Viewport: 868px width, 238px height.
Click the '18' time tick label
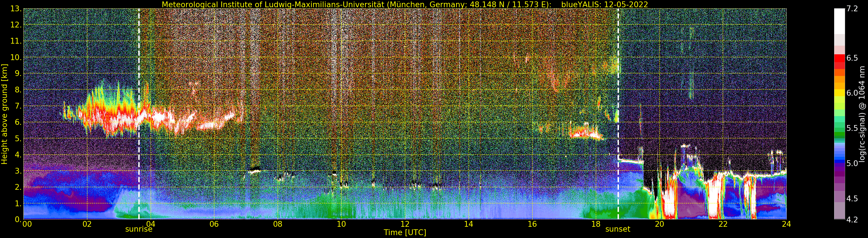pyautogui.click(x=596, y=224)
